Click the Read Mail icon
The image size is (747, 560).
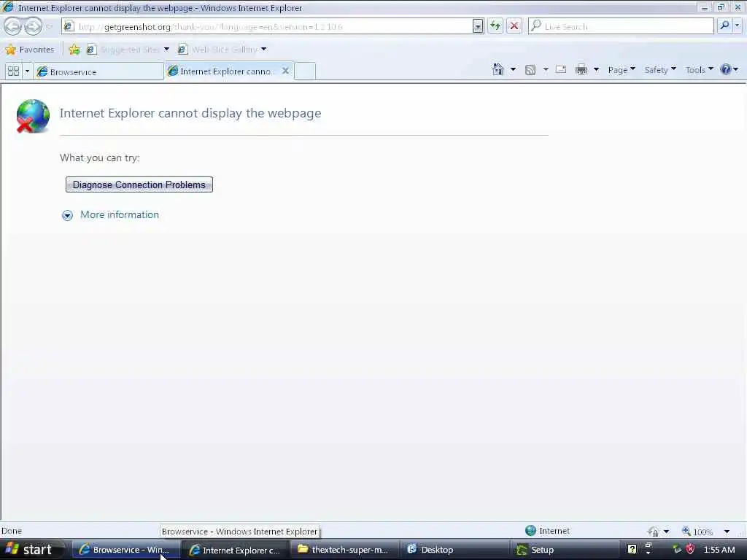561,69
